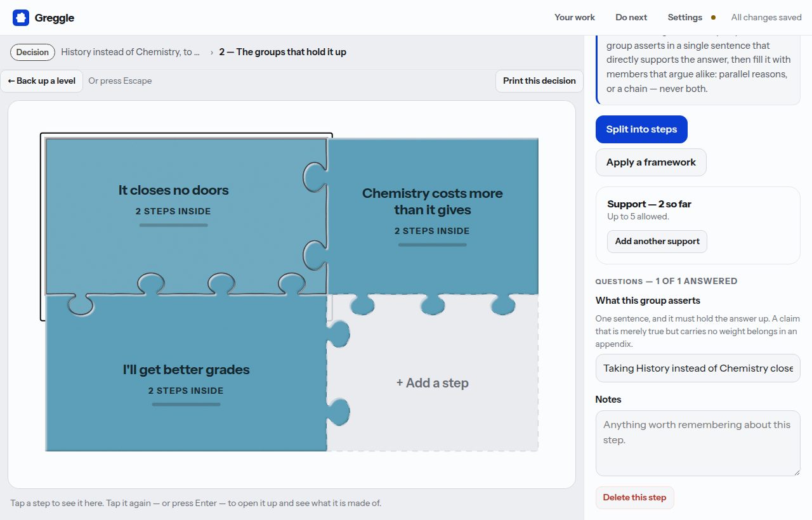
Task: Focus the What this group asserts field
Action: [x=698, y=368]
